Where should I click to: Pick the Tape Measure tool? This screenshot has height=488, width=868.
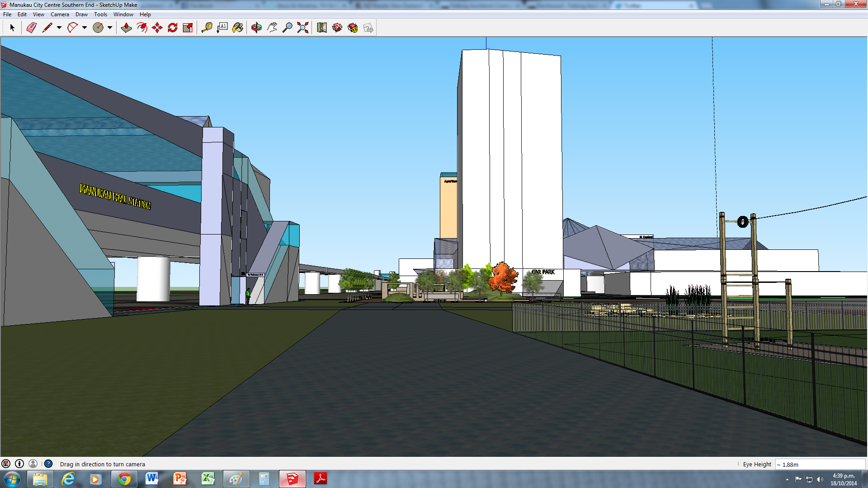207,28
